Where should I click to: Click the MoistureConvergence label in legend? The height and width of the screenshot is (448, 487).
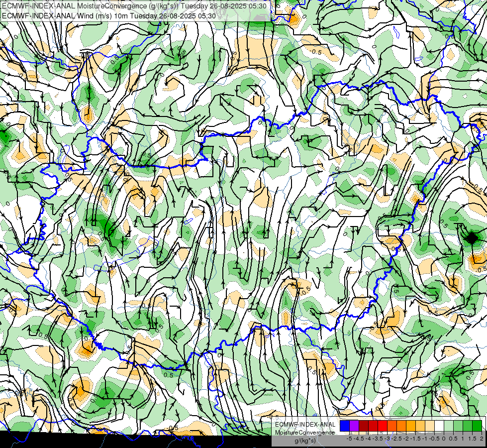(304, 433)
